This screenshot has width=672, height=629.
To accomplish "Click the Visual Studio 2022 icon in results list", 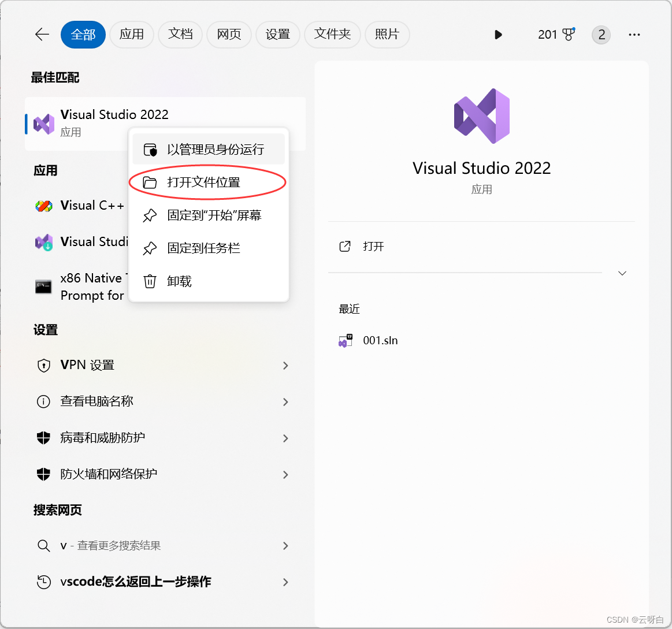I will coord(44,124).
